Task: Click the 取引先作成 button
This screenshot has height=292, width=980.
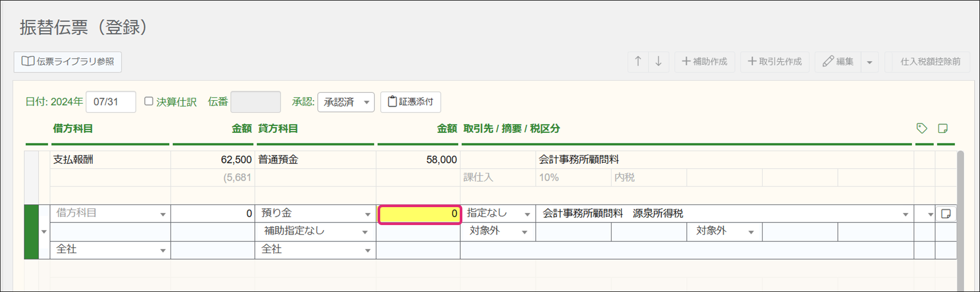Action: tap(775, 62)
